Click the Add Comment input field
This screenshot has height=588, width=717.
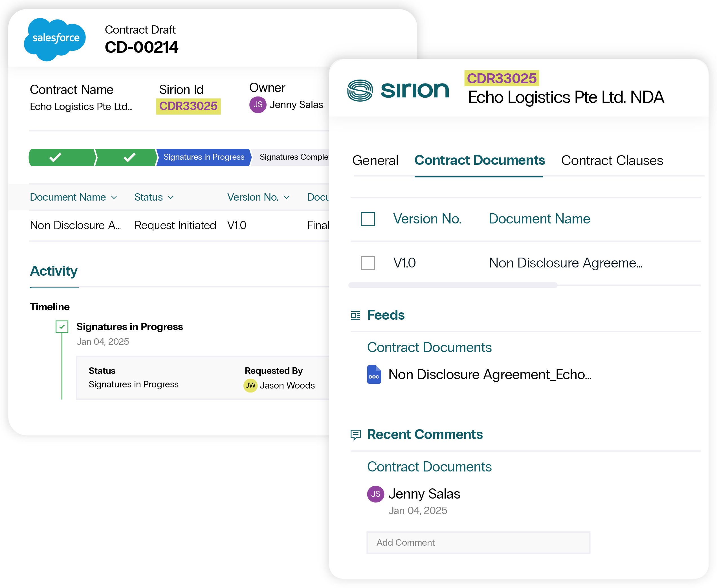pyautogui.click(x=478, y=543)
